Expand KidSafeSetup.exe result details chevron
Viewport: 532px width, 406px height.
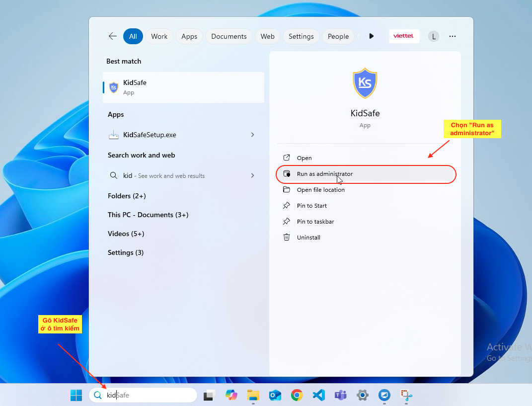click(x=252, y=135)
